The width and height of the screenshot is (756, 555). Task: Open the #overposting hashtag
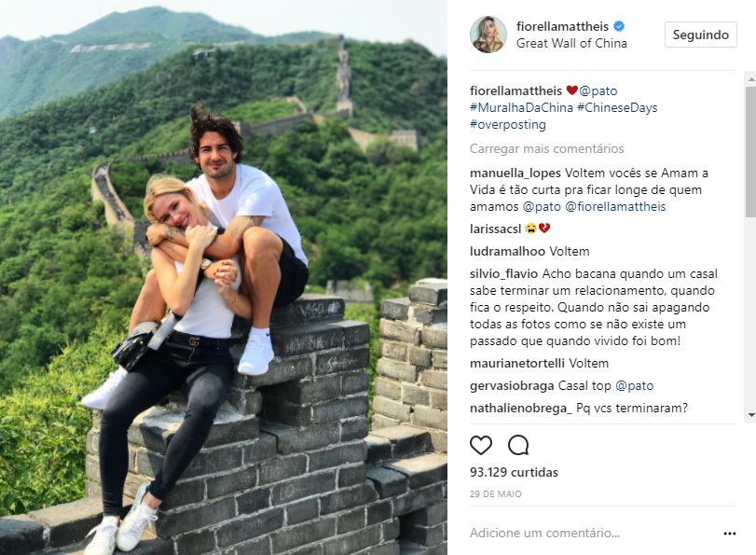point(508,124)
